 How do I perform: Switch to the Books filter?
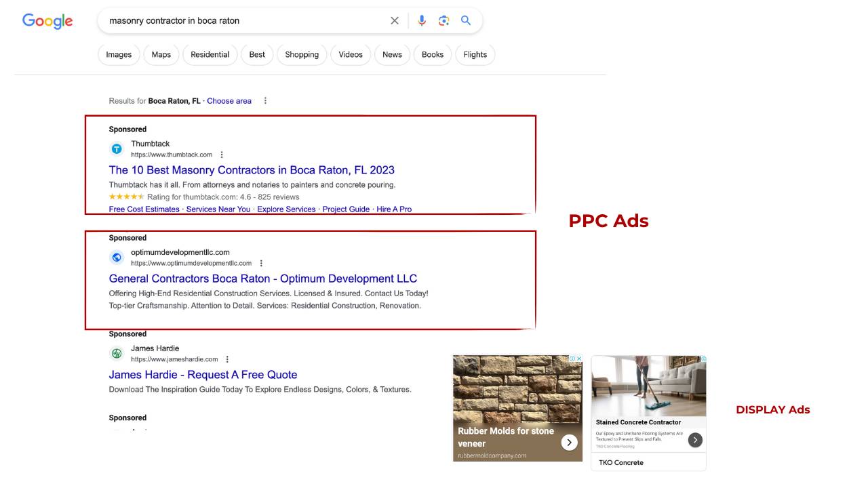[x=433, y=55]
